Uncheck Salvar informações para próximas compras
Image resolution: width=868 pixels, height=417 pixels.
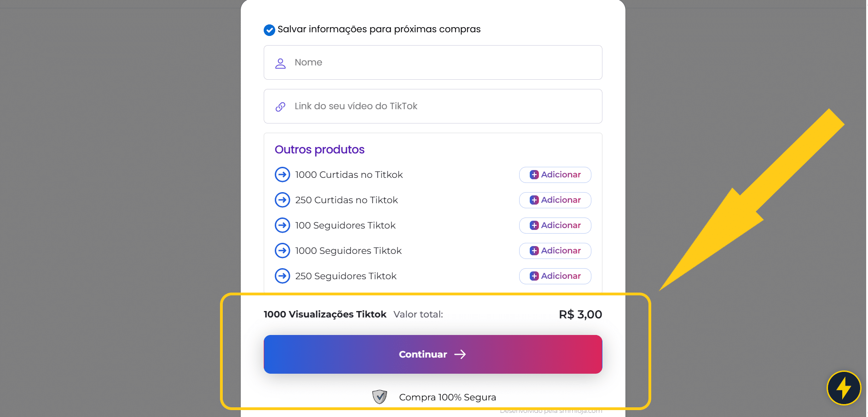pos(269,29)
